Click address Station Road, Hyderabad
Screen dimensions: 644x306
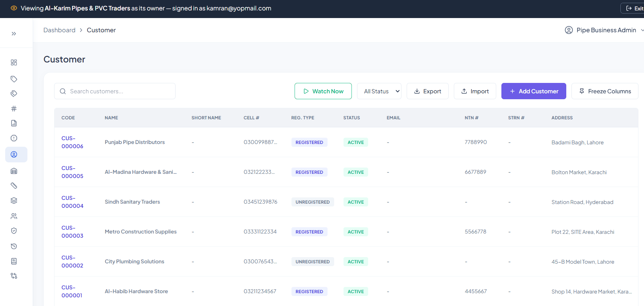point(582,202)
